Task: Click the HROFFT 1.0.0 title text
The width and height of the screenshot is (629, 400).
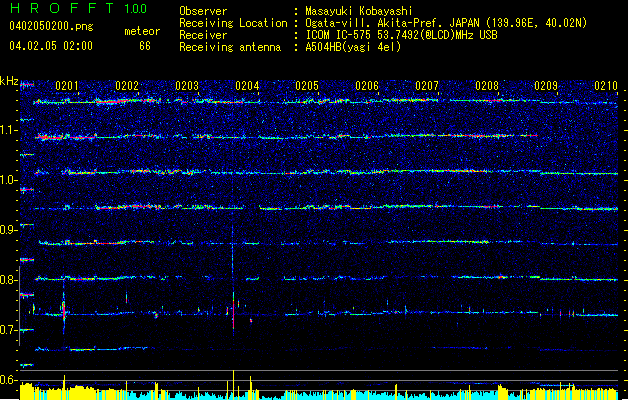Action: point(79,8)
